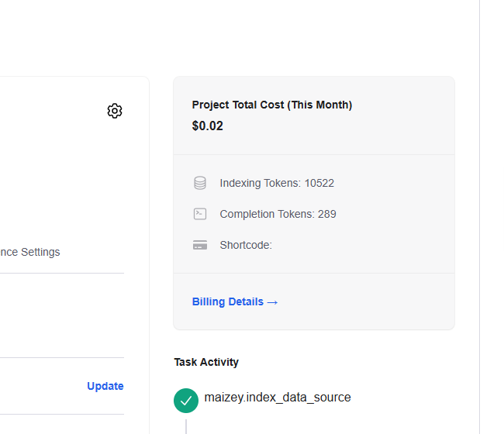Image resolution: width=504 pixels, height=434 pixels.
Task: Click the Task Activity heading
Action: pyautogui.click(x=206, y=362)
